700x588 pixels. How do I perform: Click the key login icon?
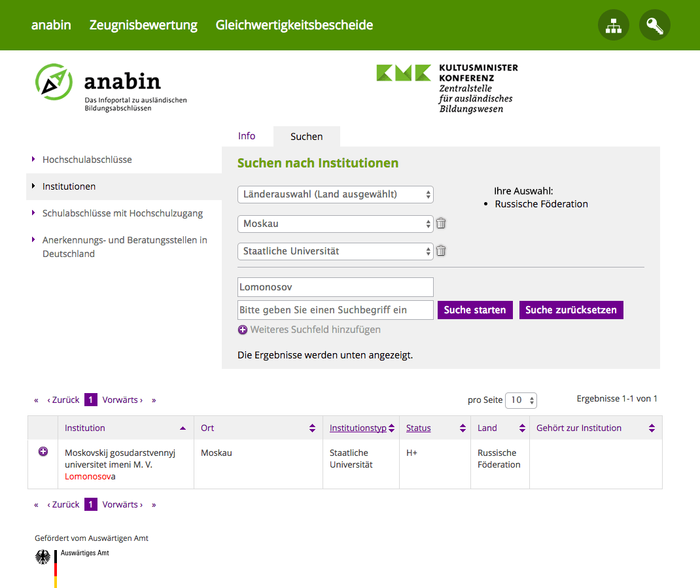pos(654,26)
